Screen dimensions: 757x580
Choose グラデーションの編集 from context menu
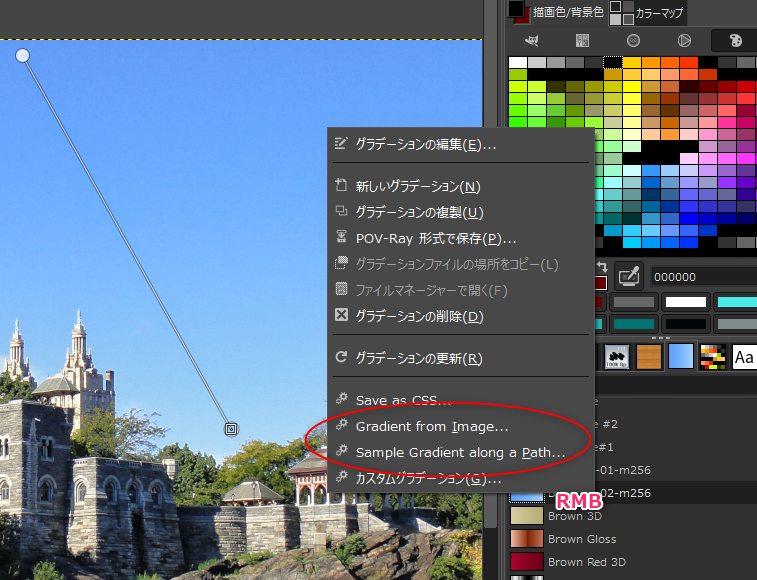point(425,144)
